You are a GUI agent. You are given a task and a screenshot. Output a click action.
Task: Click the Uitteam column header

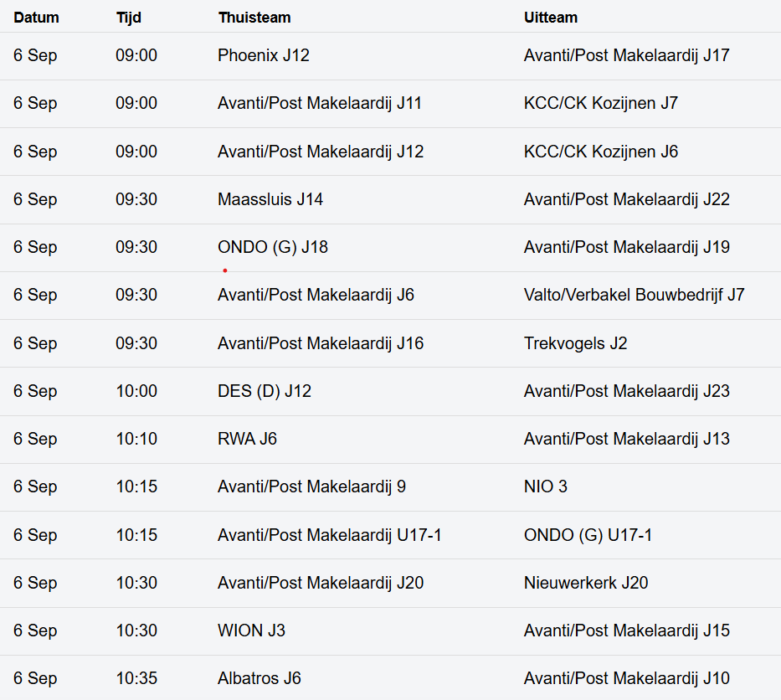pos(551,17)
